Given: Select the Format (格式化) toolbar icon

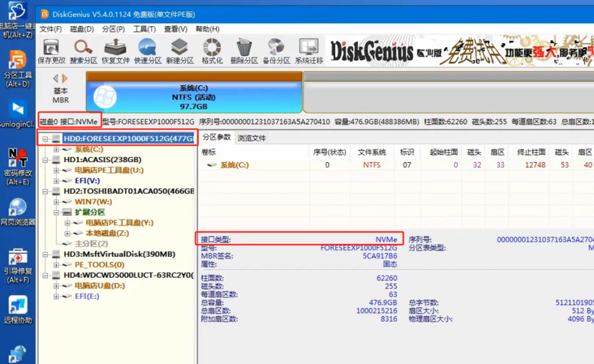Looking at the screenshot, I should tap(212, 51).
